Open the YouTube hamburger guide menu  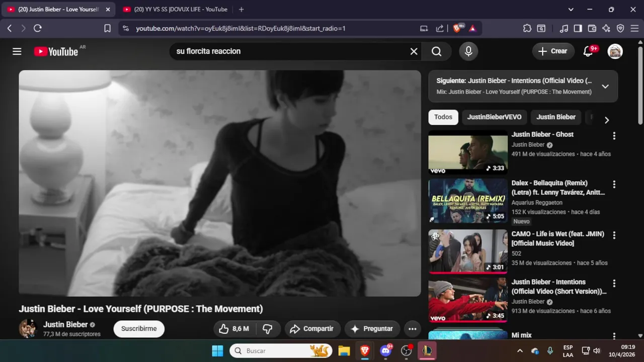pyautogui.click(x=17, y=51)
